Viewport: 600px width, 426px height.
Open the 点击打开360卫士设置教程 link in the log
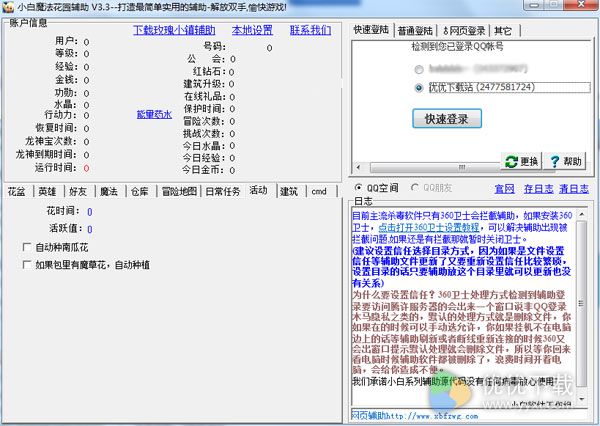coord(429,227)
